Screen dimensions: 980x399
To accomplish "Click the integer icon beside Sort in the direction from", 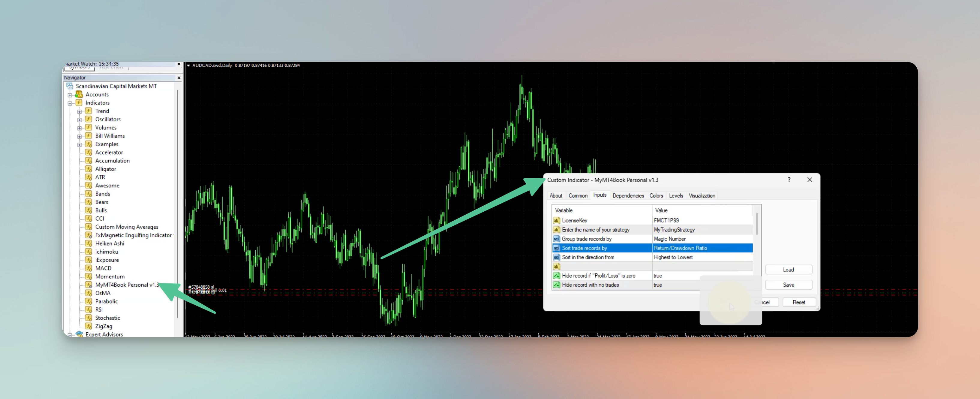I will 556,257.
